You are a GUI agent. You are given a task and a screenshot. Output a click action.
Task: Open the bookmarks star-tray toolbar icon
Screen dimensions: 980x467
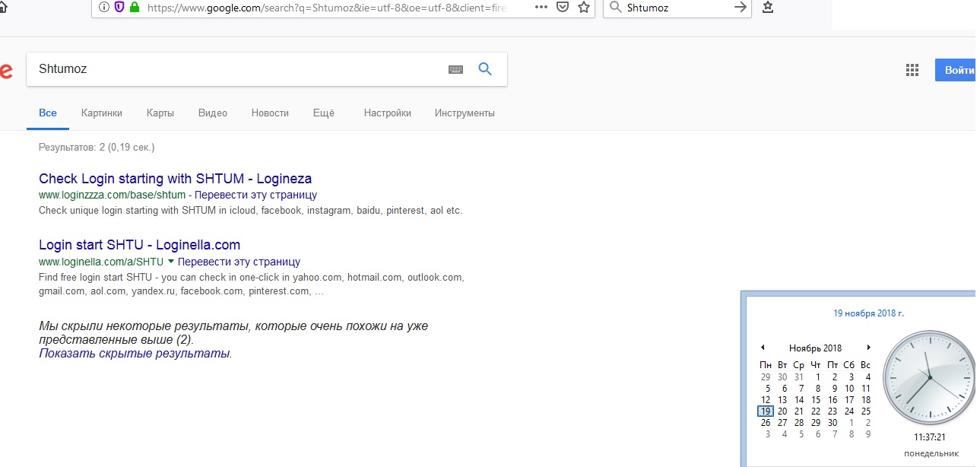click(x=768, y=8)
